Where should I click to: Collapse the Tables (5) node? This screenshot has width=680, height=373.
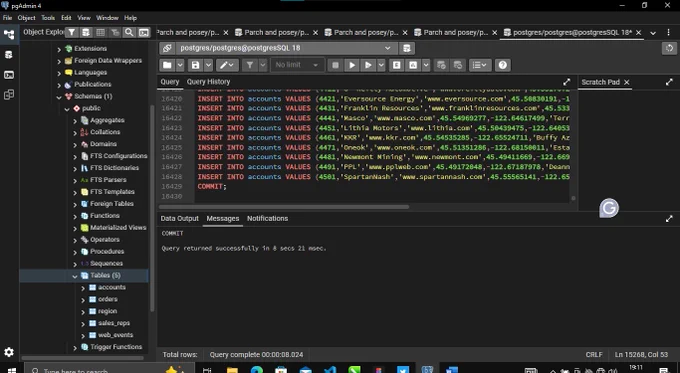[75, 276]
